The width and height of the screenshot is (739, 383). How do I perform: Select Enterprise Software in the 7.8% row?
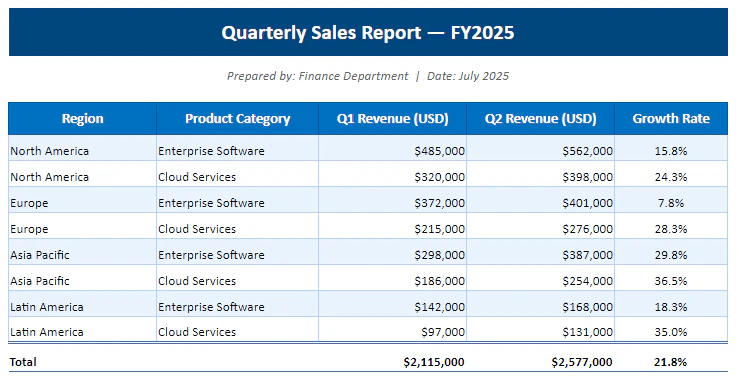pos(211,203)
